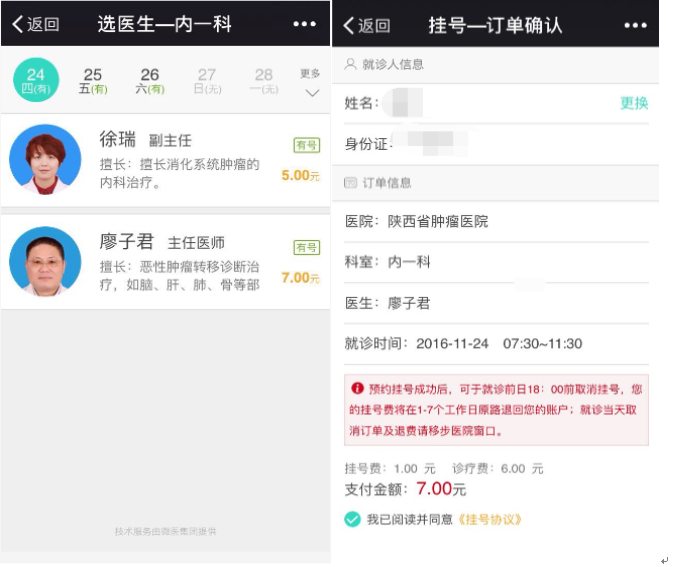Select date 25 Friday in the date bar

coord(93,81)
